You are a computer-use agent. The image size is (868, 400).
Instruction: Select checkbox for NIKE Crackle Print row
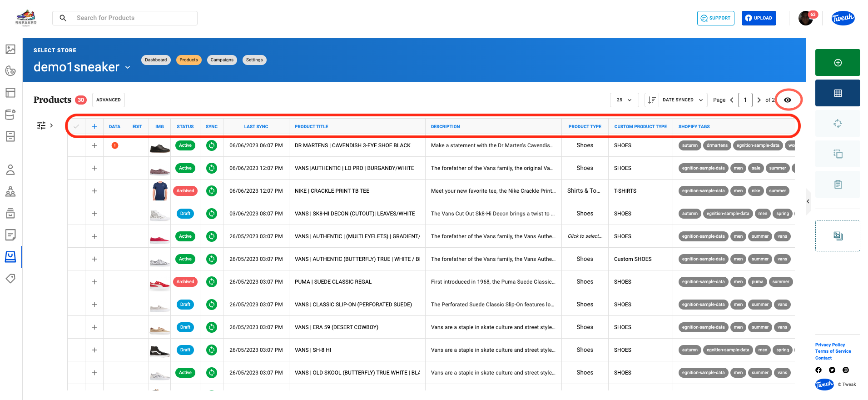coord(76,191)
